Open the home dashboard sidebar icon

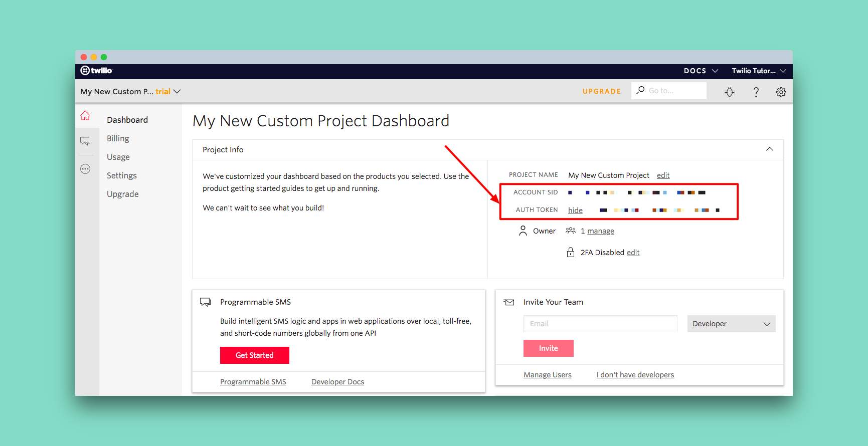click(x=85, y=116)
